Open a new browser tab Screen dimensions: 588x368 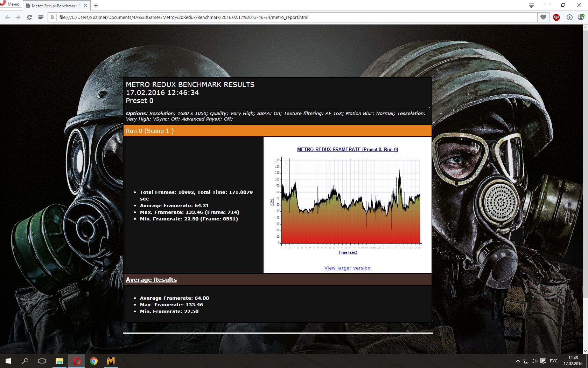coord(96,6)
